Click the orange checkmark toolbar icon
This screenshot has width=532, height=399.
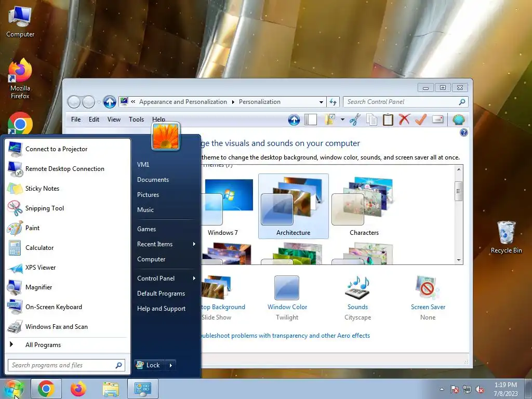(x=421, y=119)
